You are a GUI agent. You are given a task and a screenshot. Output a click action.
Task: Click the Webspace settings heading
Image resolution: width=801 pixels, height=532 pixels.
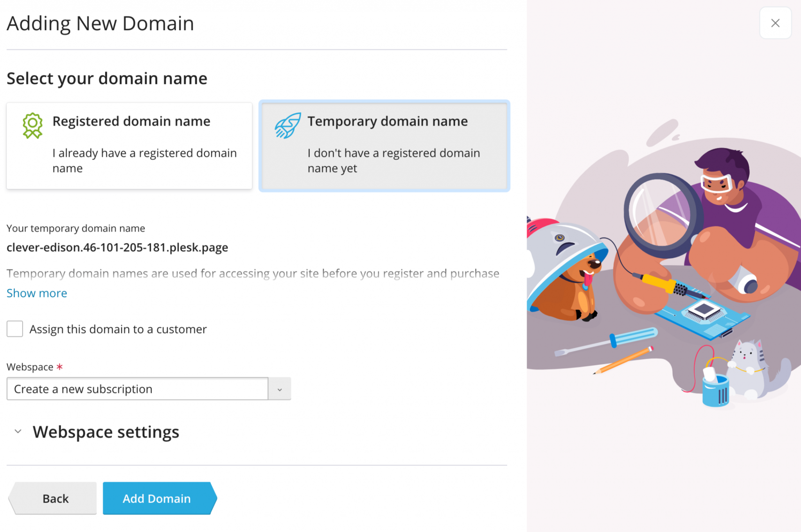click(x=106, y=432)
